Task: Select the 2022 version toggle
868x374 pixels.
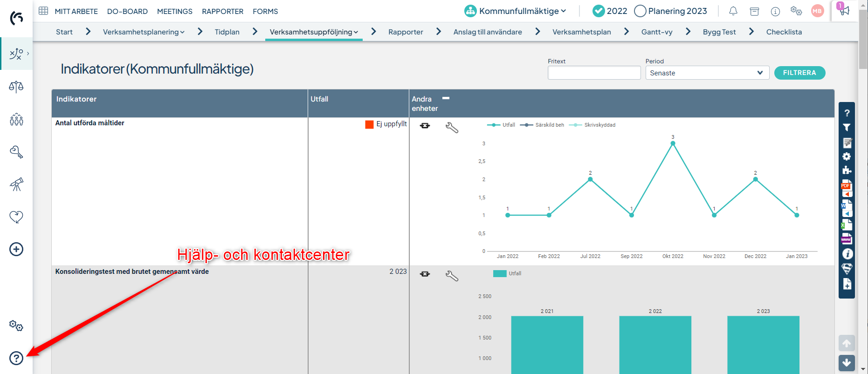Action: coord(610,11)
